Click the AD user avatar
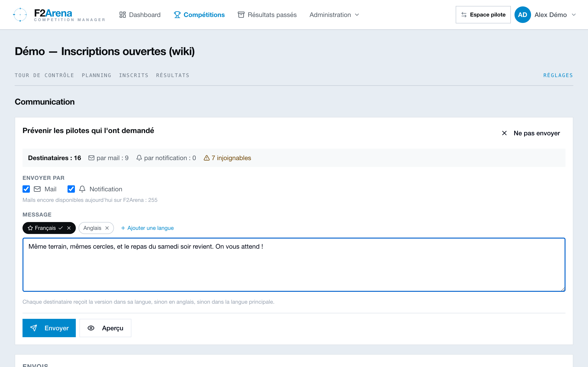 tap(522, 15)
